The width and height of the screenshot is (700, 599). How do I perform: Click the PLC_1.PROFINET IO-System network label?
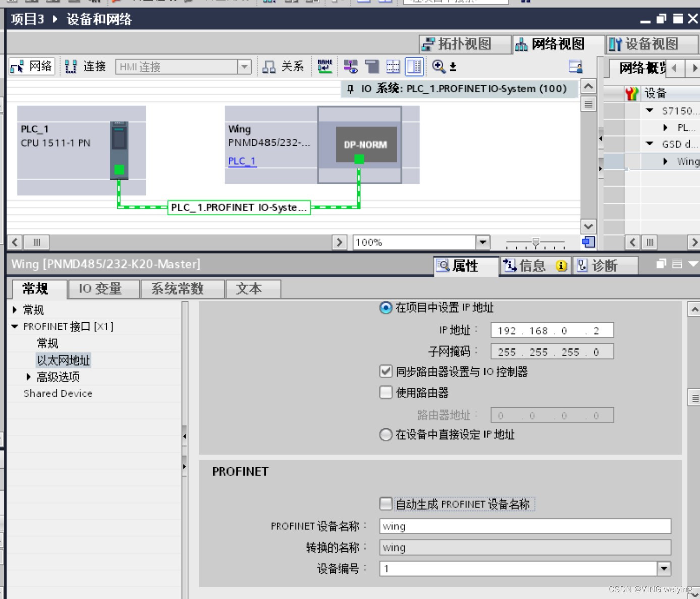pos(239,207)
